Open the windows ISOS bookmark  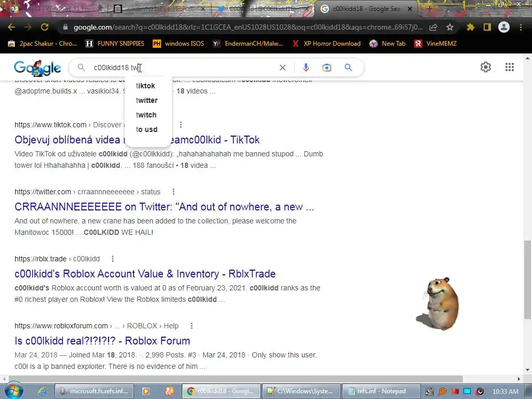pos(179,44)
